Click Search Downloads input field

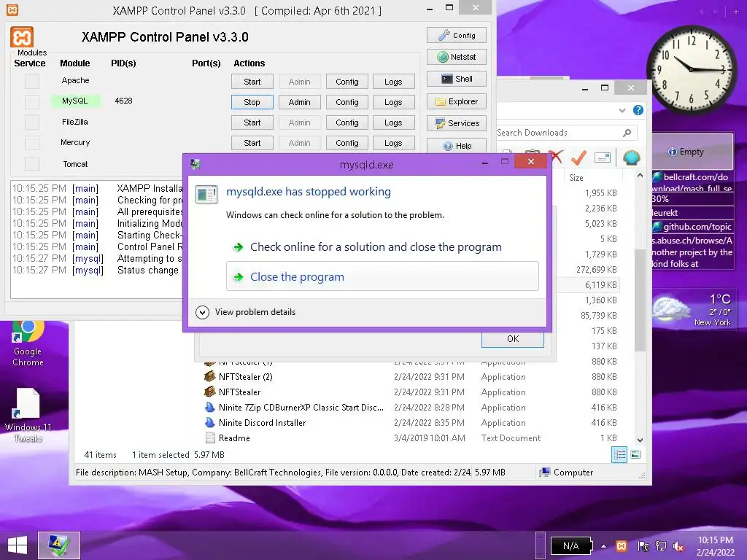(558, 133)
